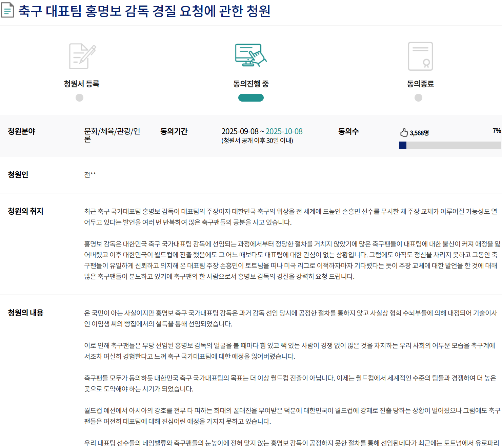Click the 동의진행 중 monitor-hand icon
This screenshot has width=502, height=448.
point(251,55)
